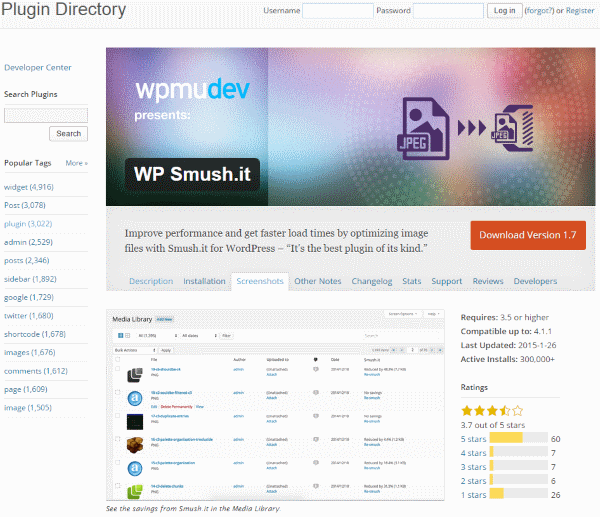
Task: Click the 5 stars rating bar
Action: point(518,438)
